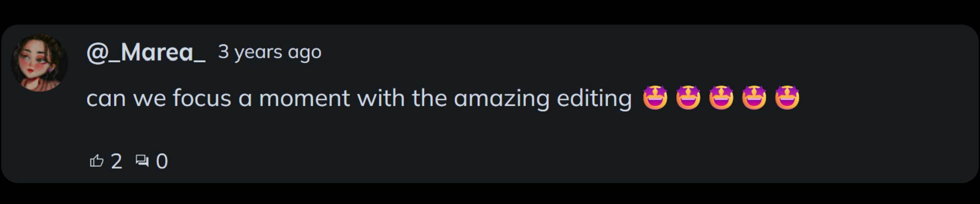Viewport: 980px width, 204px height.
Task: Click the word "amazing" in the comment
Action: point(501,98)
